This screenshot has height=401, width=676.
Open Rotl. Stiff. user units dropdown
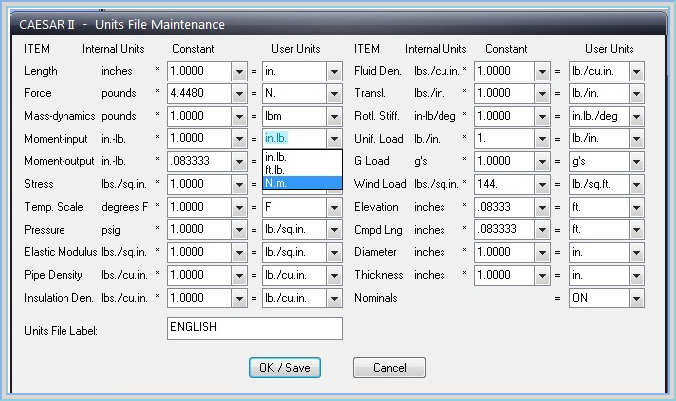coord(637,116)
